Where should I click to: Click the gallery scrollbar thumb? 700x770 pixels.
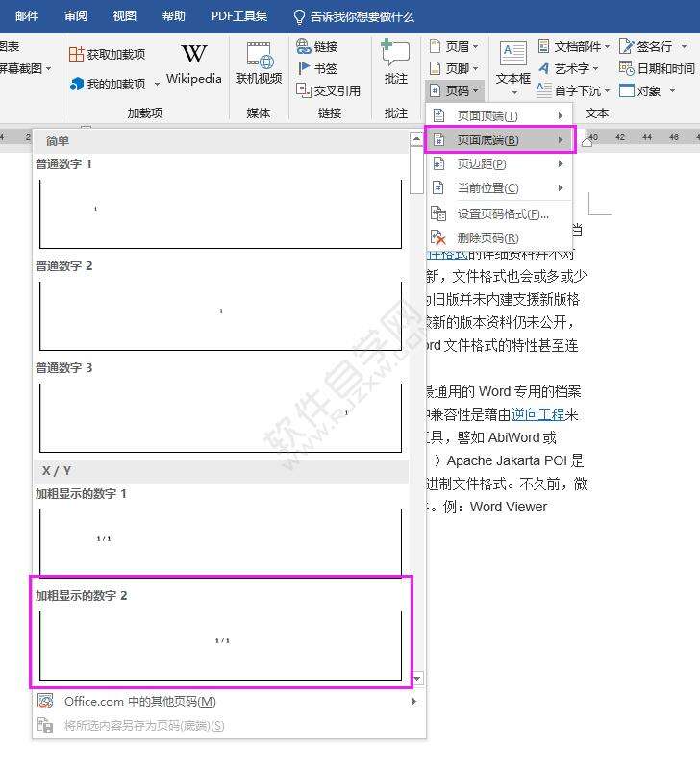coord(416,170)
